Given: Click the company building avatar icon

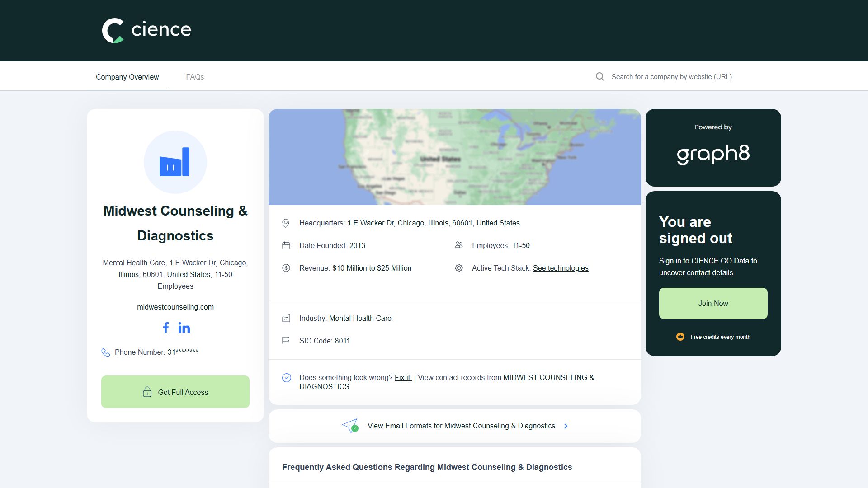Looking at the screenshot, I should point(175,162).
